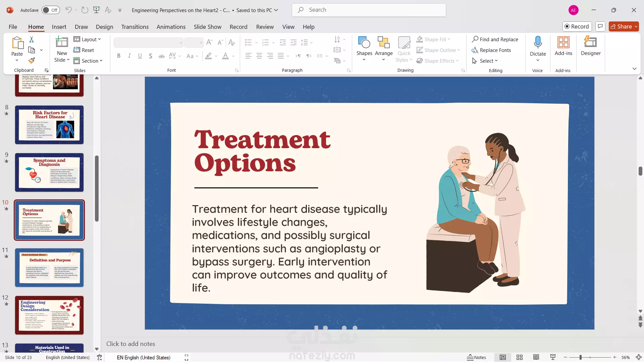Open the Add-ins icon
Image resolution: width=644 pixels, height=362 pixels.
pos(563,42)
